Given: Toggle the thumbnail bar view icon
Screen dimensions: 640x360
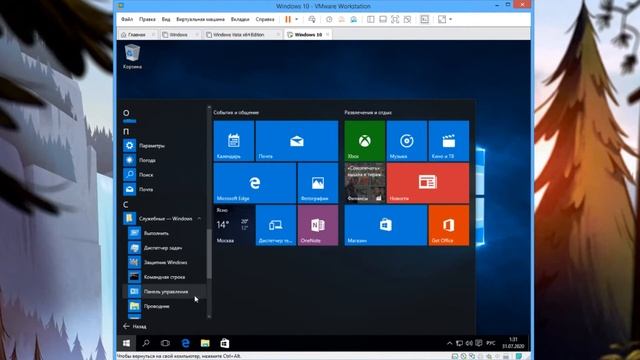Looking at the screenshot, I should [383, 19].
